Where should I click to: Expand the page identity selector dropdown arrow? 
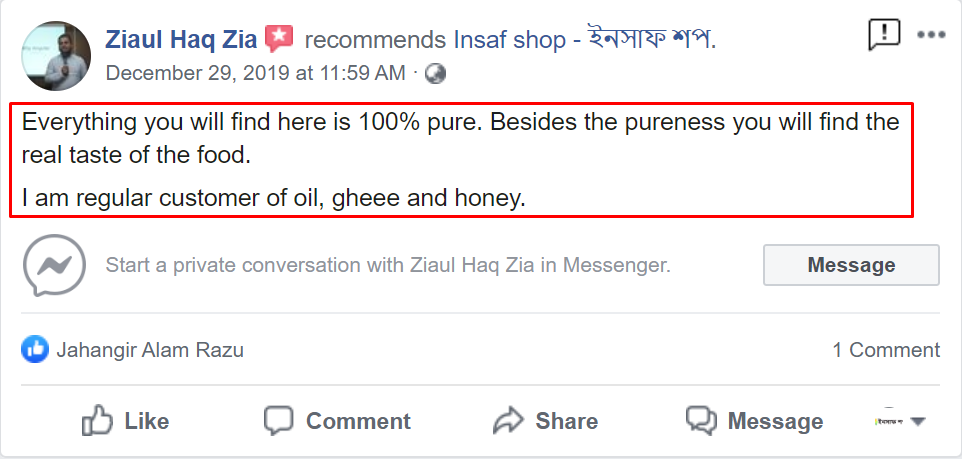tap(918, 421)
